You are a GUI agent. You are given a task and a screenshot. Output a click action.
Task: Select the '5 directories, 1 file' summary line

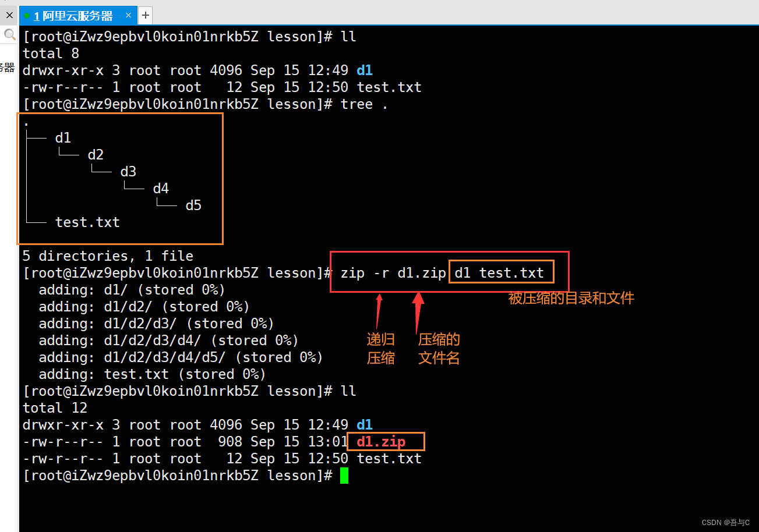tap(108, 256)
